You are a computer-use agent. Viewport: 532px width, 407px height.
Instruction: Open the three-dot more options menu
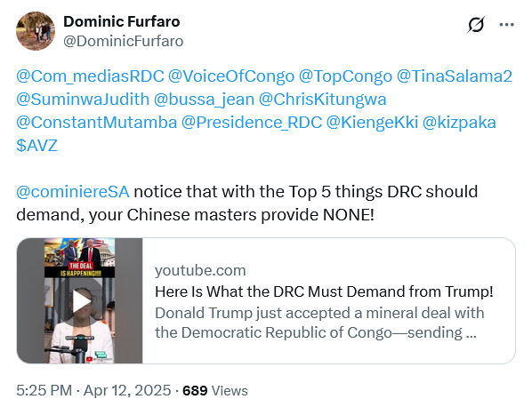coord(506,25)
